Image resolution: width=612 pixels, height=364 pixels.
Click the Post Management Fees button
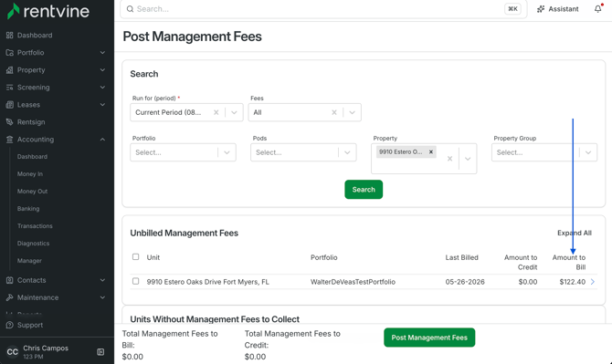(429, 338)
